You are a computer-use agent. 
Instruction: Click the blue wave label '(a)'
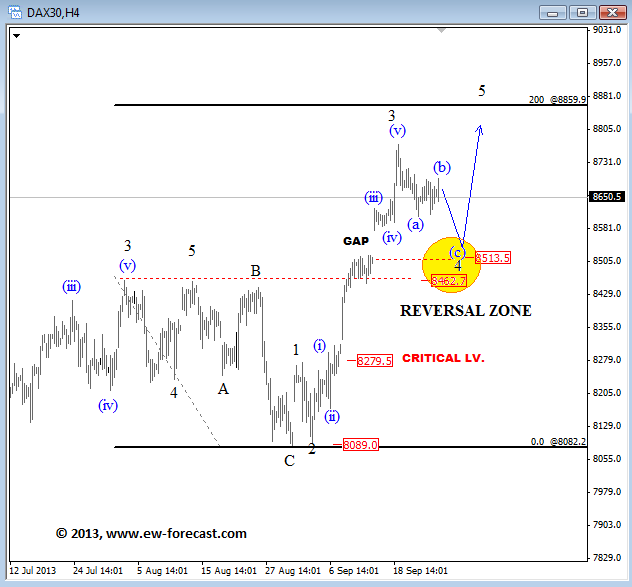click(416, 225)
